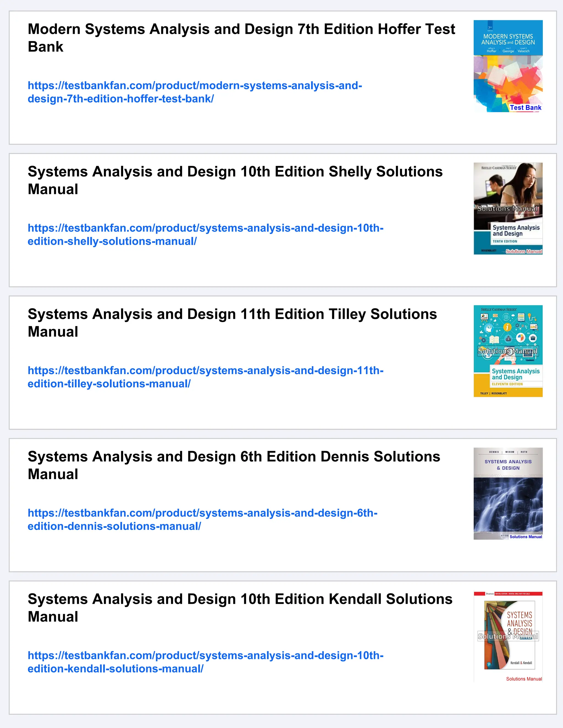Viewport: 563px width, 728px height.
Task: Click the Shelly Cashman Tenth Edition book cover
Action: [508, 209]
